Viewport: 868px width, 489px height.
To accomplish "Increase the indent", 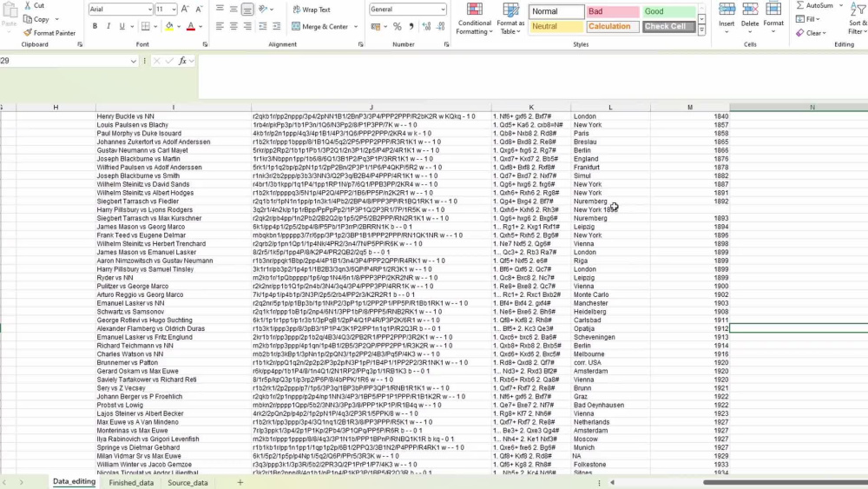I will [276, 27].
